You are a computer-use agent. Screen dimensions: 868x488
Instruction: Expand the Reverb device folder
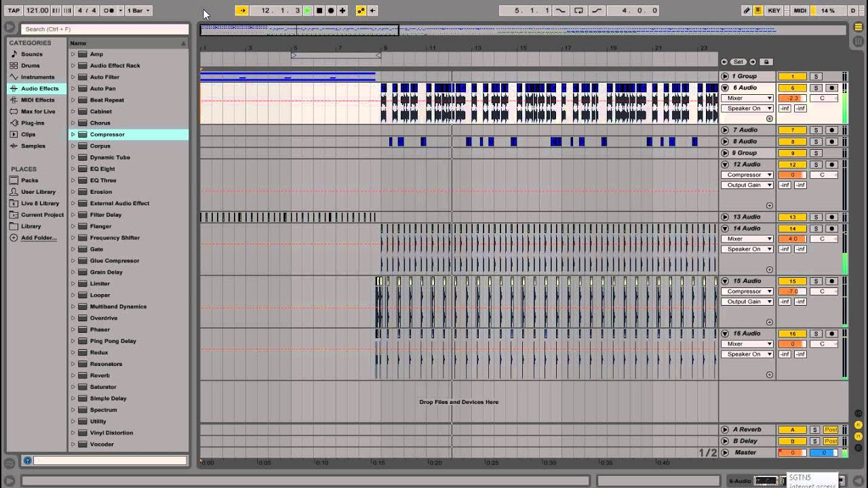(x=73, y=375)
